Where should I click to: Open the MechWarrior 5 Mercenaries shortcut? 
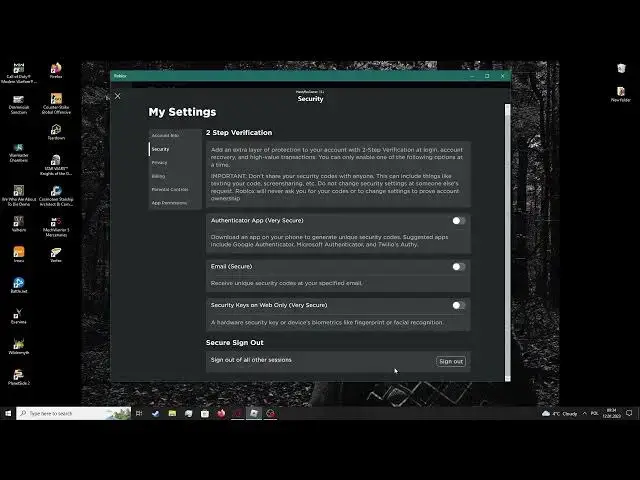click(x=56, y=227)
